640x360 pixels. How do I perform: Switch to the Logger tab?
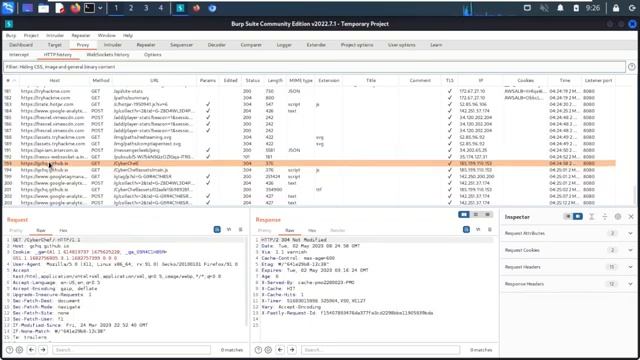point(284,45)
